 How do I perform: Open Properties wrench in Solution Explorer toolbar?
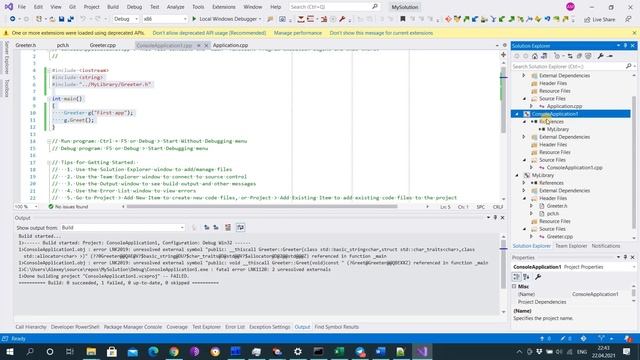pos(600,56)
